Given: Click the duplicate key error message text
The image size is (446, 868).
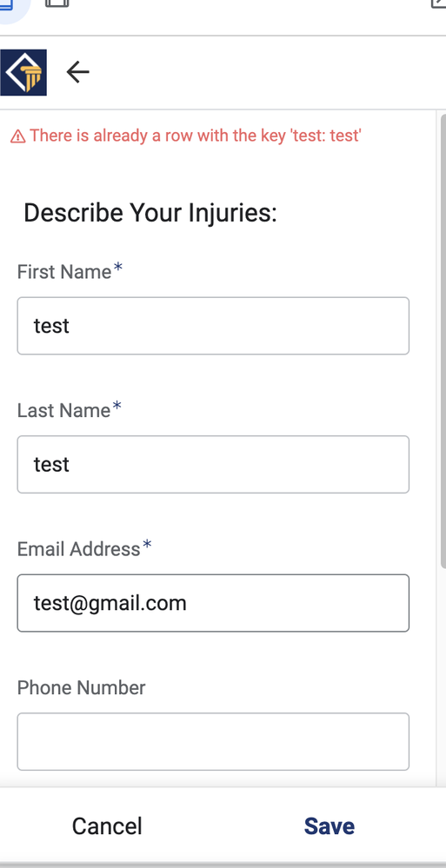Looking at the screenshot, I should tap(196, 135).
